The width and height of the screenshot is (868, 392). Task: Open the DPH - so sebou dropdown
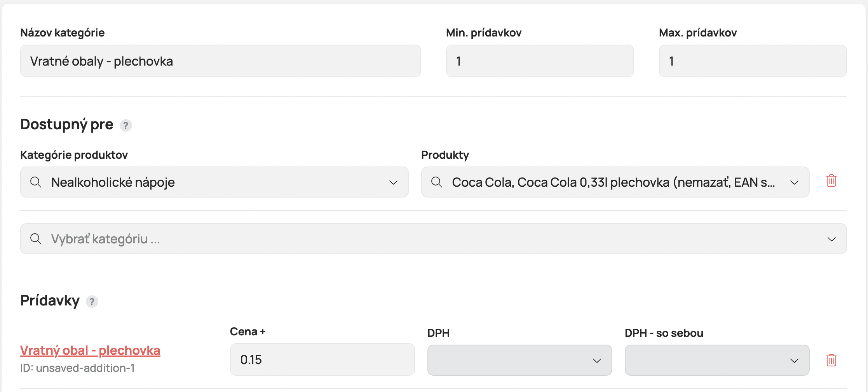click(x=717, y=360)
